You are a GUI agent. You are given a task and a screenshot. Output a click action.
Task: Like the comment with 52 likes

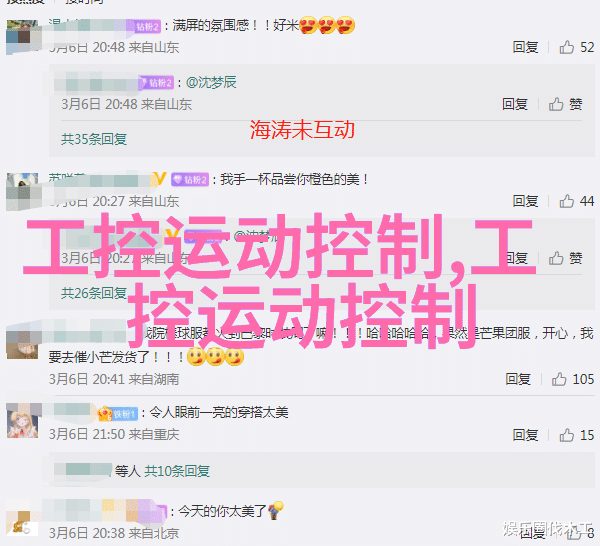[x=566, y=47]
